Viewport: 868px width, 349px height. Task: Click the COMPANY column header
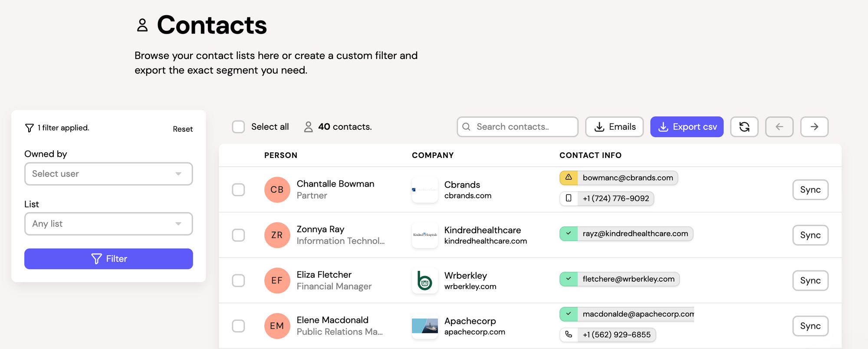pyautogui.click(x=432, y=155)
